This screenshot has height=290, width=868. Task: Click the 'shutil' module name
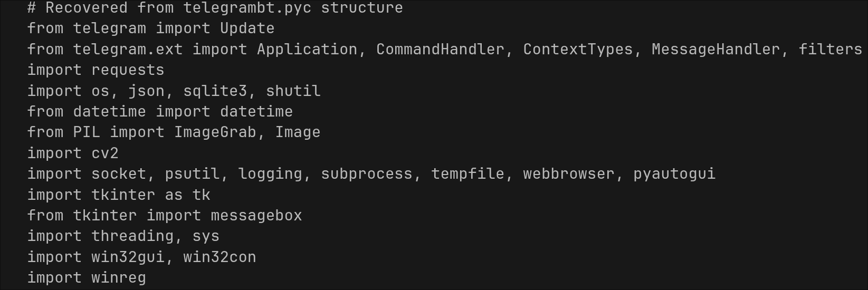click(x=293, y=91)
